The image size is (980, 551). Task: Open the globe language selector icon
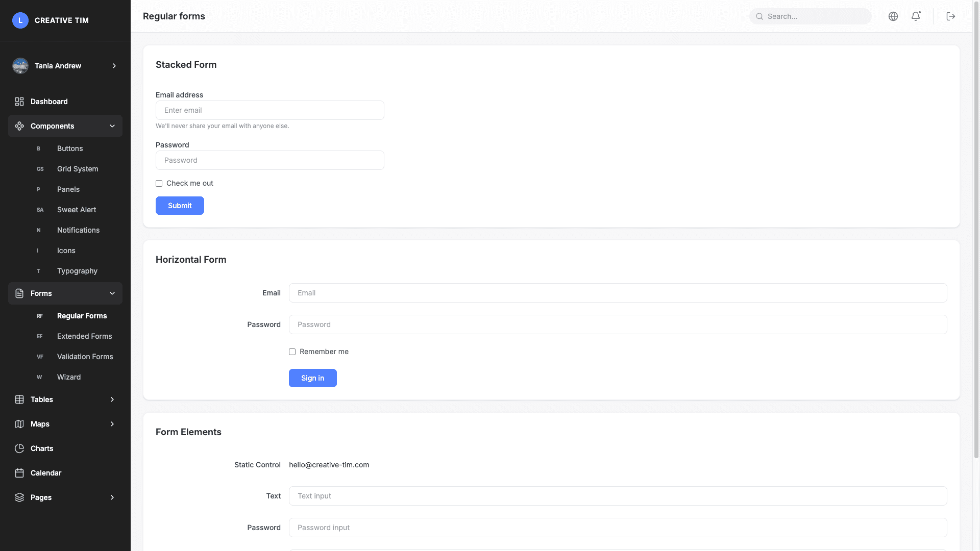pyautogui.click(x=893, y=16)
